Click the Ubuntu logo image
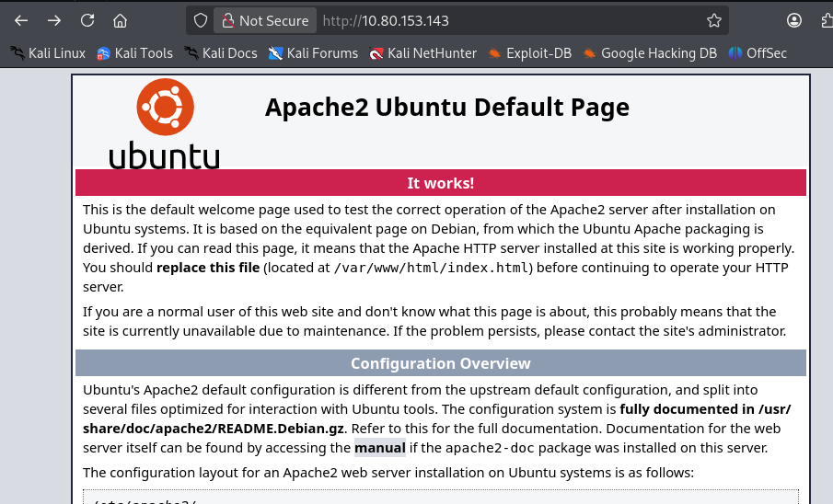833x504 pixels. [x=165, y=124]
